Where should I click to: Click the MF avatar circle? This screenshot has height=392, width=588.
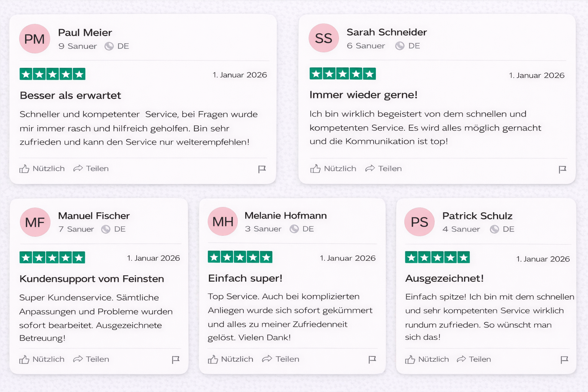click(35, 222)
